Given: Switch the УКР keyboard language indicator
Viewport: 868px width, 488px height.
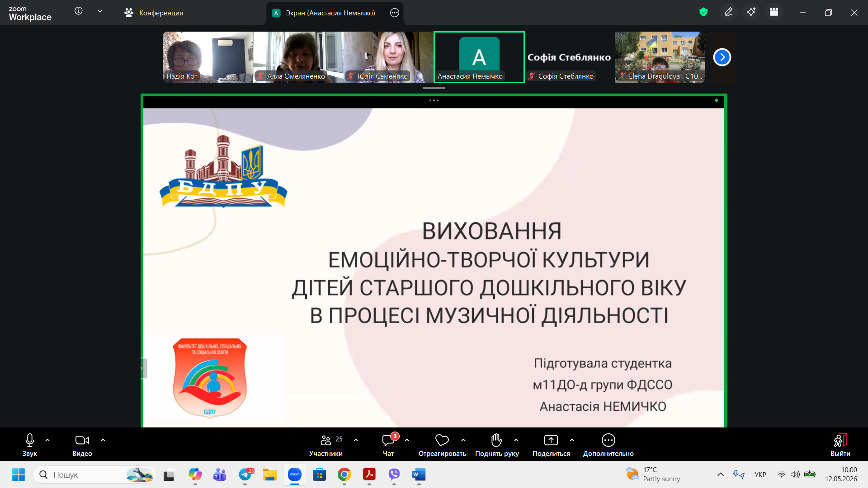Looking at the screenshot, I should click(760, 474).
